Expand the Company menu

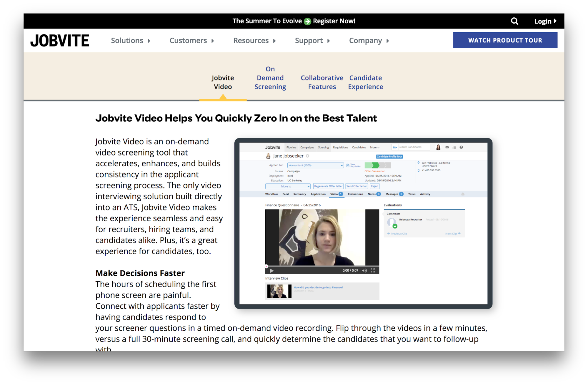pyautogui.click(x=369, y=41)
